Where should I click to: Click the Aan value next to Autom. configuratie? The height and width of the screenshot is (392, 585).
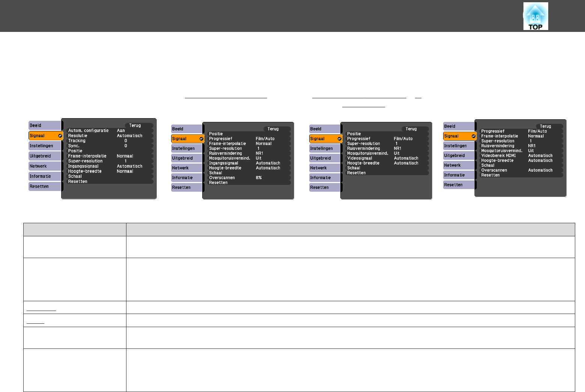[121, 131]
